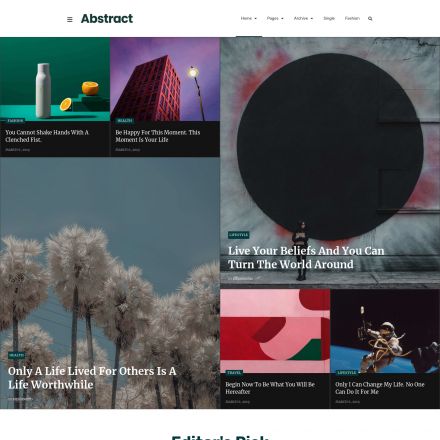Select the Fashion tag on bottle post
This screenshot has height=440, width=440.
(x=15, y=121)
